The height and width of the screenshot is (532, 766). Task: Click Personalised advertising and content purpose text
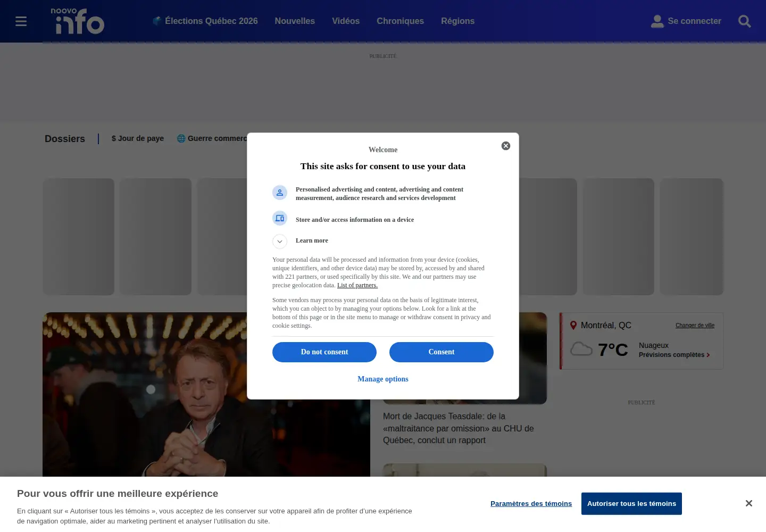(379, 194)
